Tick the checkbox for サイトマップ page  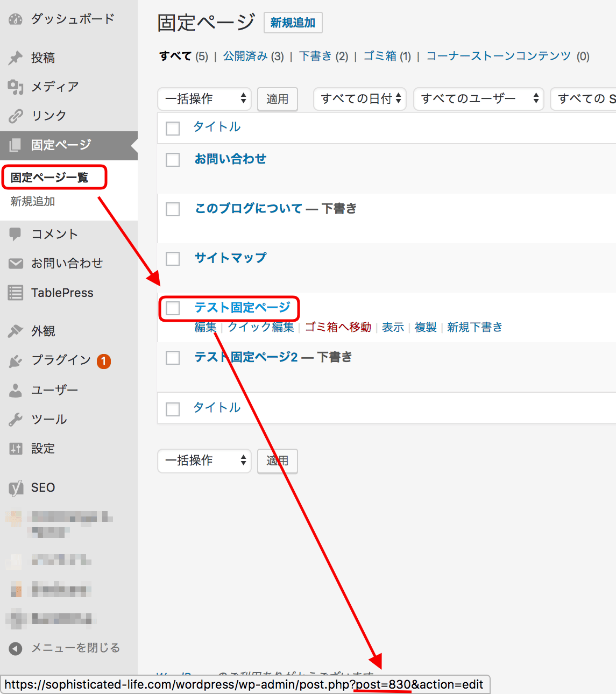click(173, 259)
